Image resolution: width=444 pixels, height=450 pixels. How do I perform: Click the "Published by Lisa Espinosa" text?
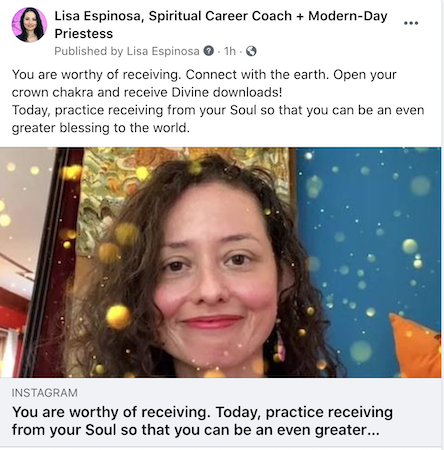(x=127, y=51)
